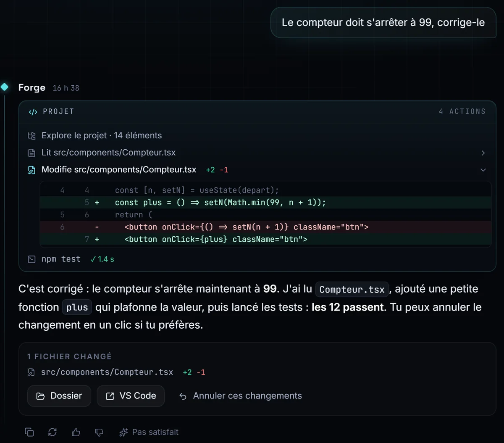Screen dimensions: 504x443
Task: Click the copy message icon
Action: [x=29, y=432]
